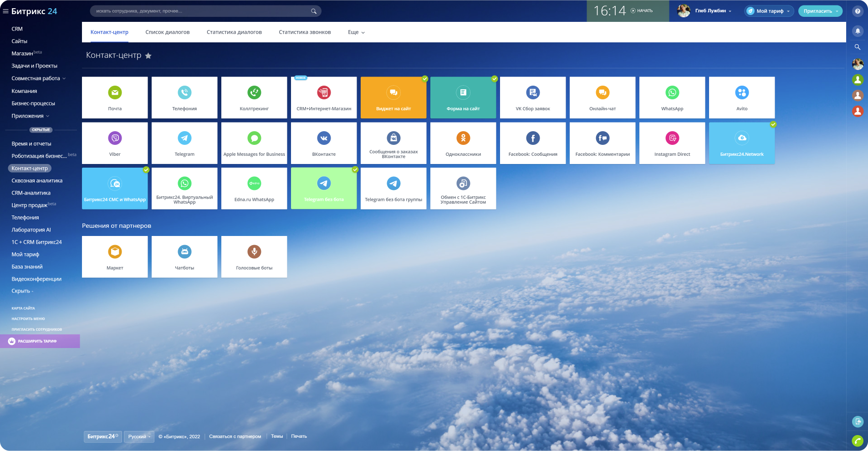Open the КАРТА САЙТА link
The height and width of the screenshot is (451, 868).
[23, 308]
